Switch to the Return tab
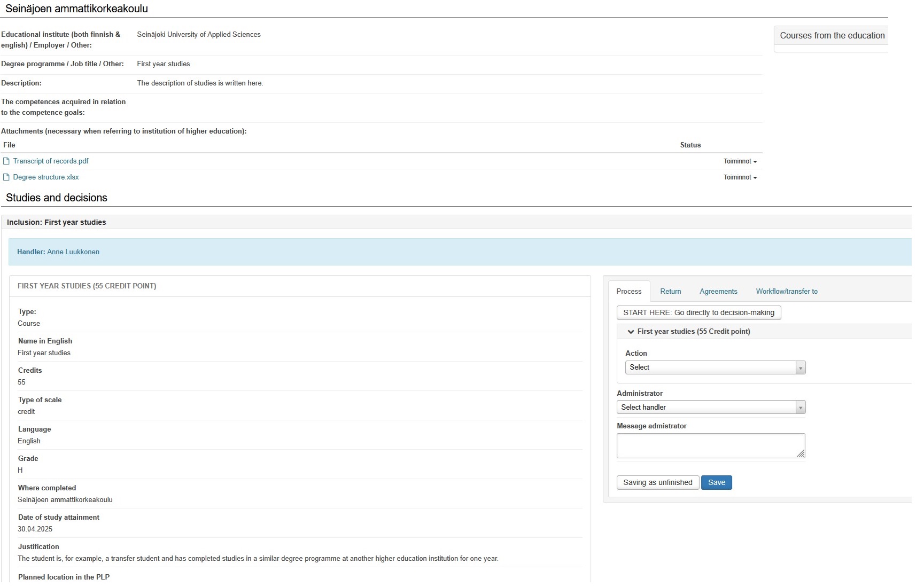The width and height of the screenshot is (924, 587). point(670,292)
